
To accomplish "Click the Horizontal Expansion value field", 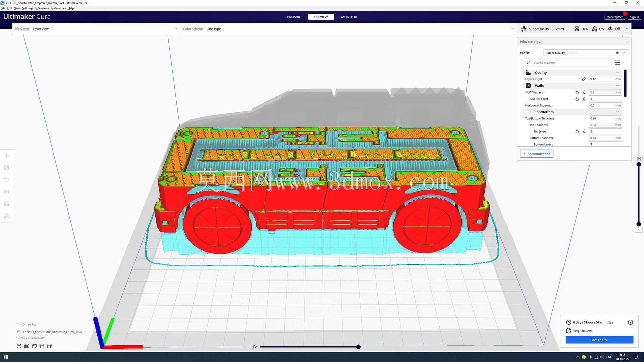I will point(605,105).
